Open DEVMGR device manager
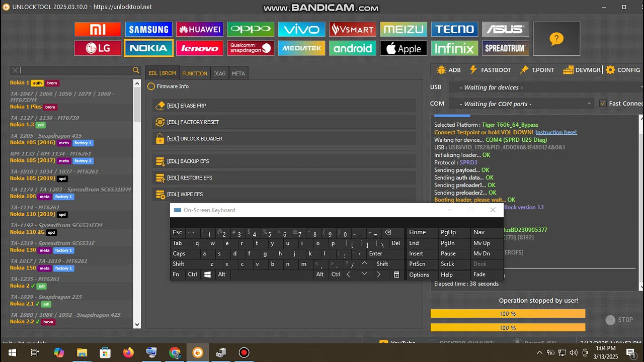 (x=582, y=70)
